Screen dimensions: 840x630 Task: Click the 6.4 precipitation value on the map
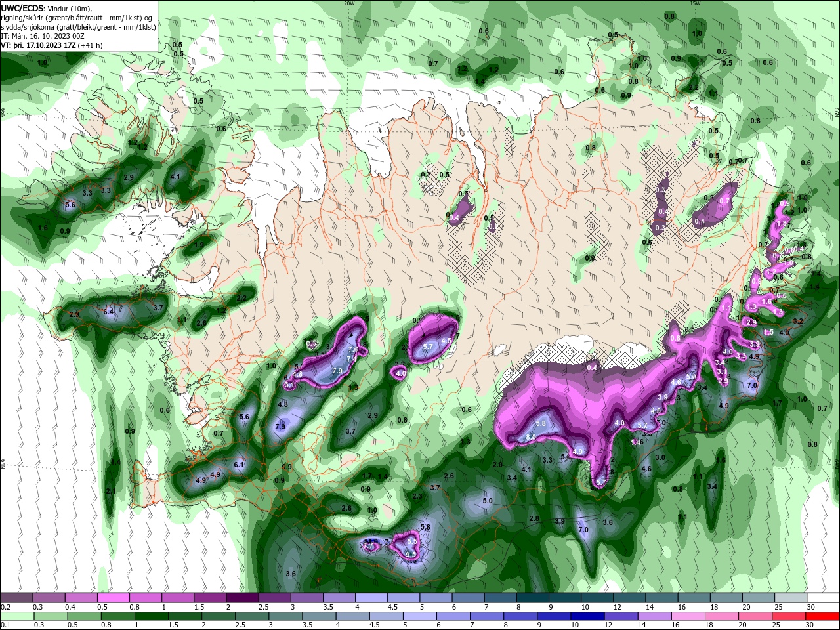pyautogui.click(x=109, y=311)
